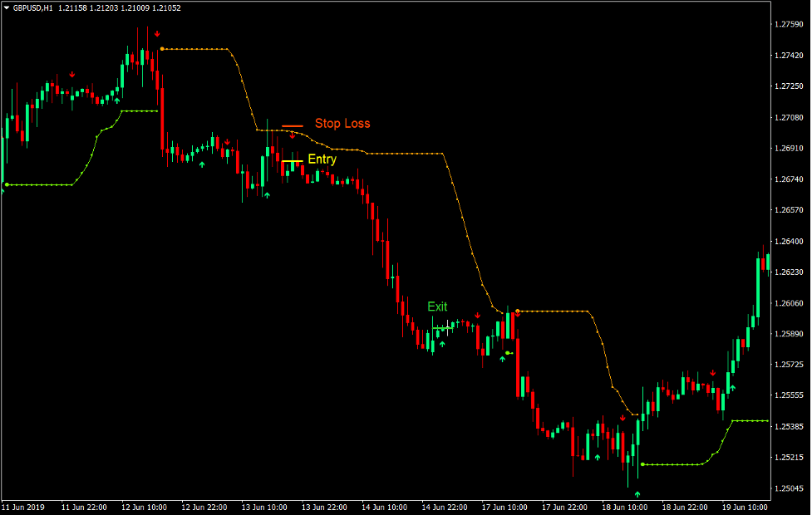Select the red down arrow near the Stop Loss label

tap(293, 136)
